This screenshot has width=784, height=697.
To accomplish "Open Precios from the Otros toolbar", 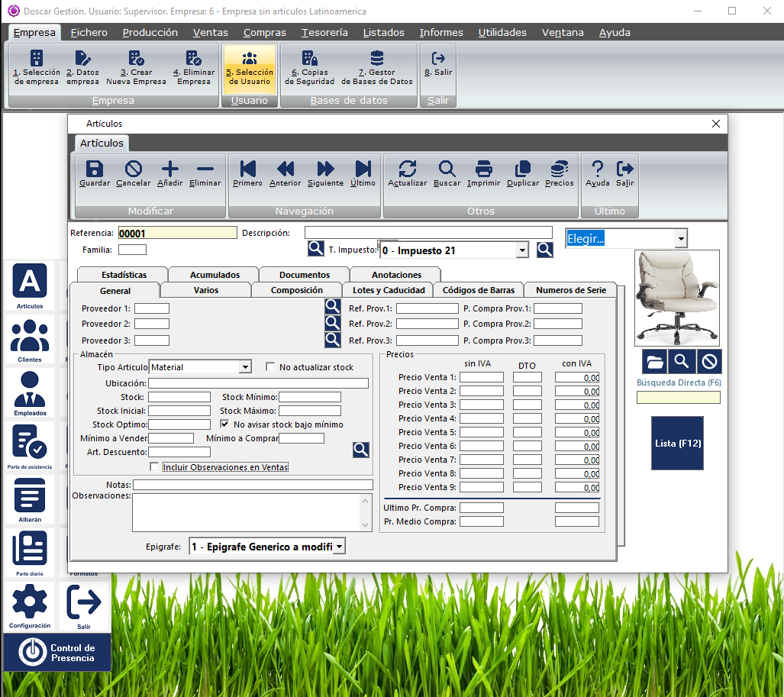I will coord(559,173).
